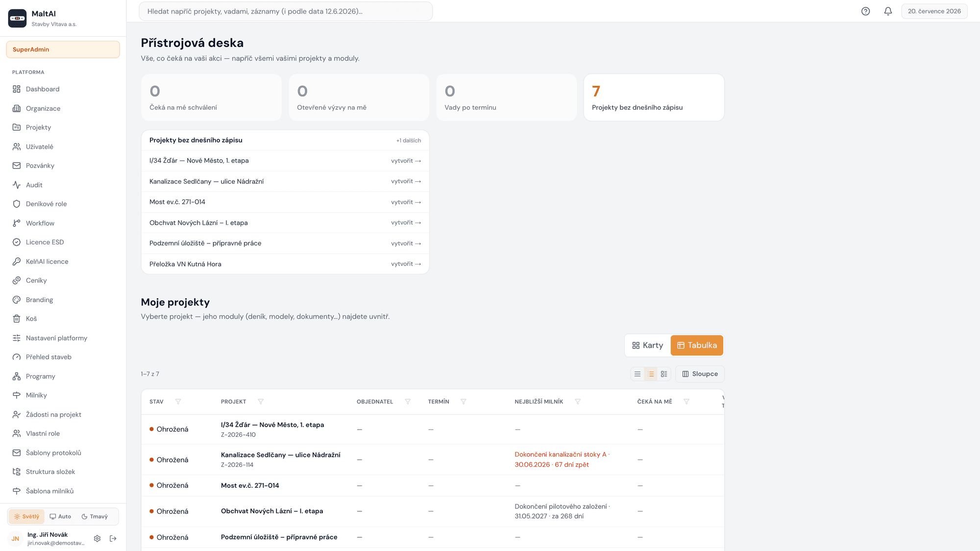Filter the Projekt column
980x551 pixels.
(261, 402)
